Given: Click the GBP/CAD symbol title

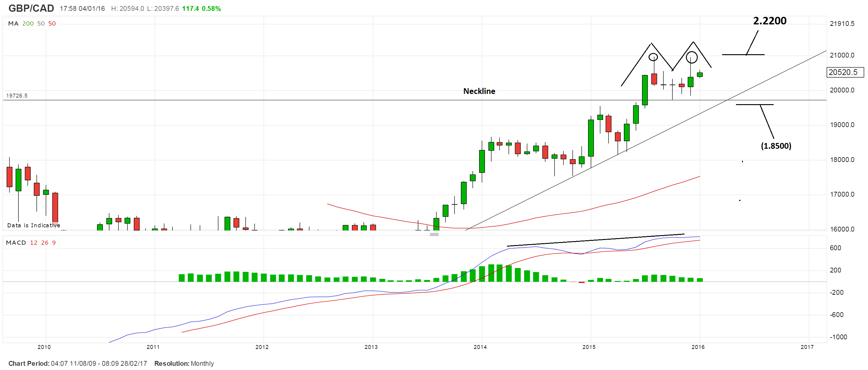Looking at the screenshot, I should pyautogui.click(x=31, y=8).
